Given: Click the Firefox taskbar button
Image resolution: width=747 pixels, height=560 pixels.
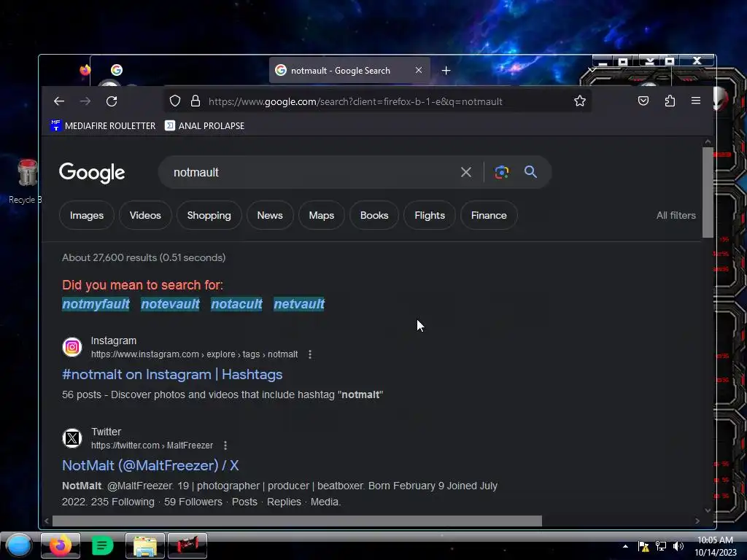Looking at the screenshot, I should [x=61, y=545].
